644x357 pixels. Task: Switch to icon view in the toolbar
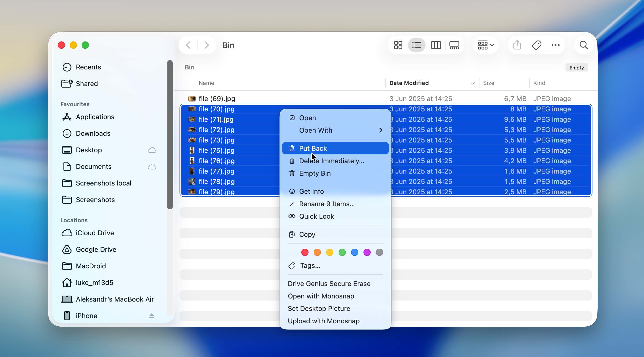(398, 45)
